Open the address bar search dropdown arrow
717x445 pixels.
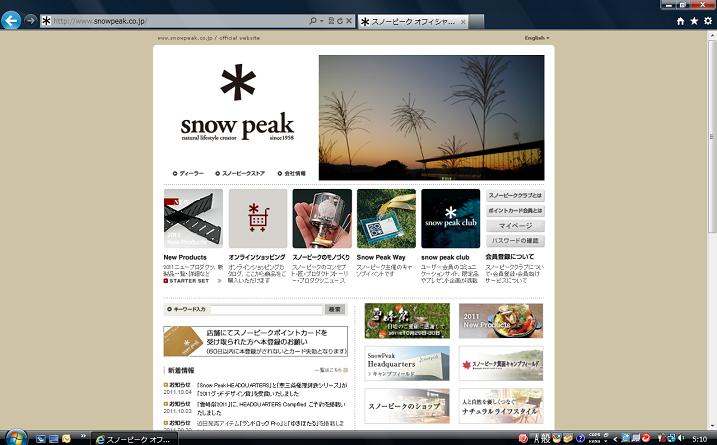(321, 21)
